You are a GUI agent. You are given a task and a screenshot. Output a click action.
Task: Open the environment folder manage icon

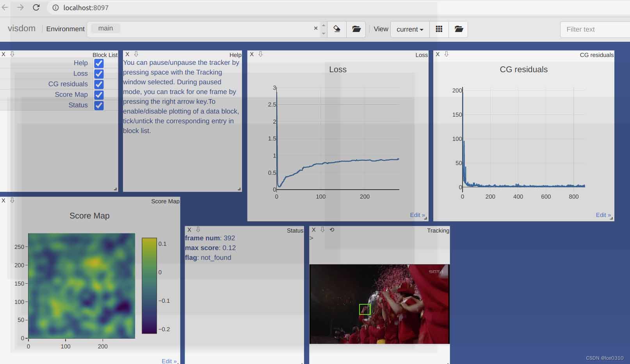point(356,29)
